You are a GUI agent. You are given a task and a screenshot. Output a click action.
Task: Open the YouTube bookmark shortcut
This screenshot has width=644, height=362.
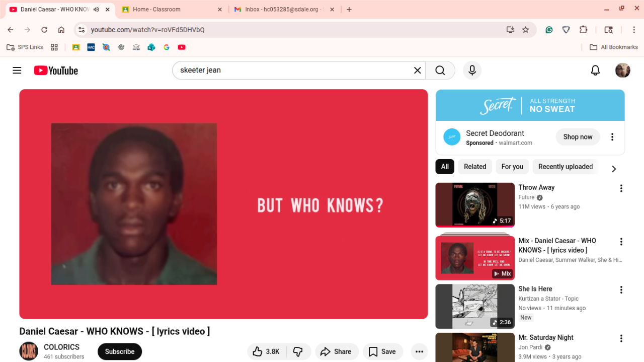coord(182,47)
